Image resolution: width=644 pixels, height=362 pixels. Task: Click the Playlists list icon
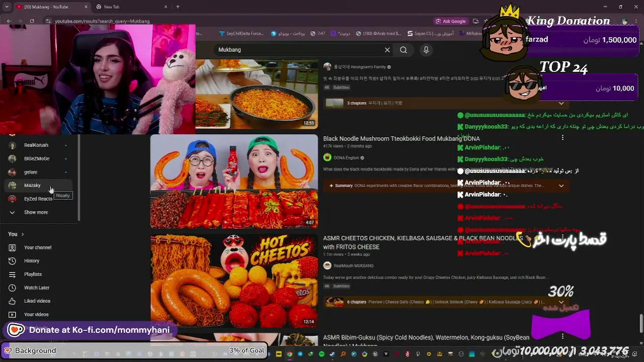click(13, 275)
